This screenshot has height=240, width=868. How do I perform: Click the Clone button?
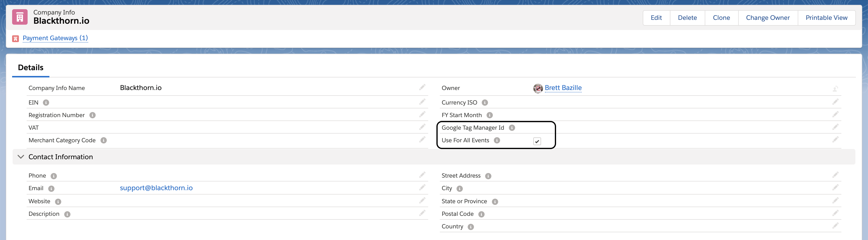(721, 18)
